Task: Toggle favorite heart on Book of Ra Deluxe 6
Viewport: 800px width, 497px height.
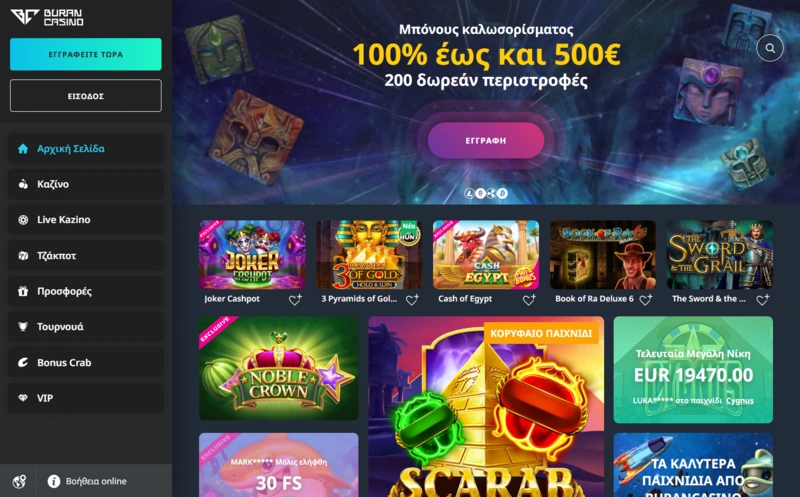Action: tap(646, 300)
